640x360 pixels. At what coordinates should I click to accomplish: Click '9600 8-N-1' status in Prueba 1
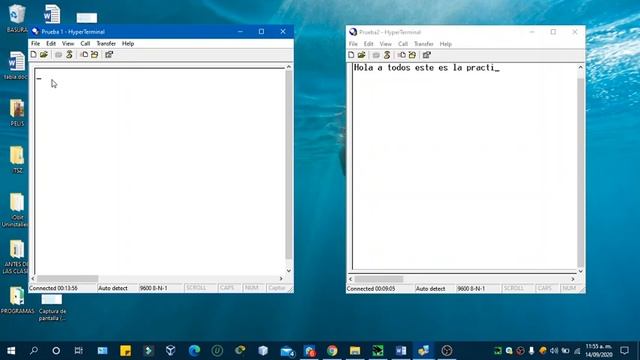tap(153, 288)
